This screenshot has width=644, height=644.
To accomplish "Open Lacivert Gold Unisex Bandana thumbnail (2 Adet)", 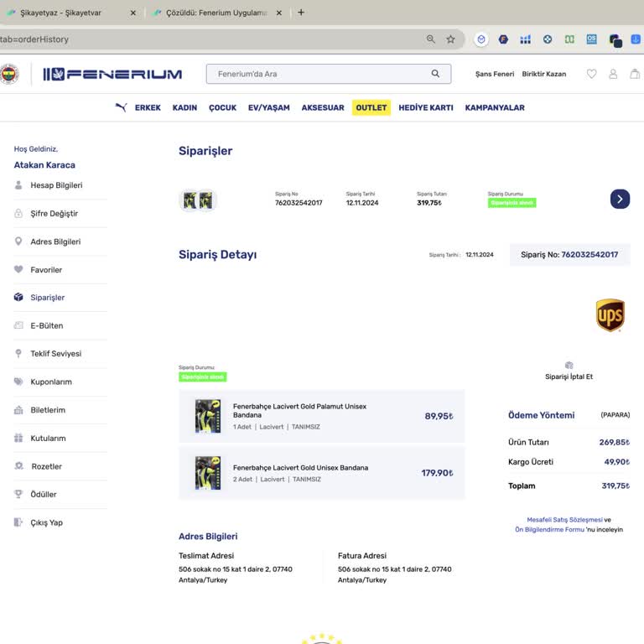I will tap(208, 473).
